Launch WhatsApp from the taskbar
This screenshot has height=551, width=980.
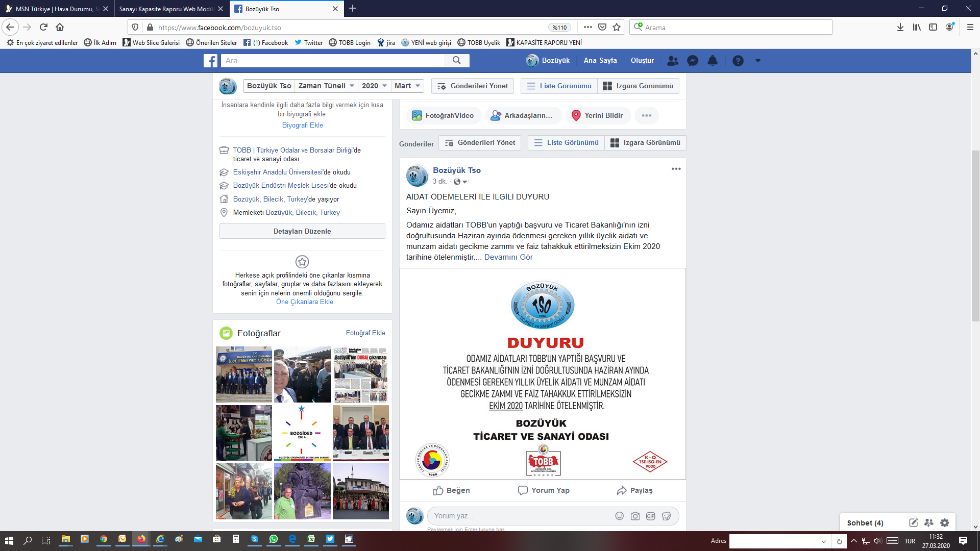pos(274,539)
